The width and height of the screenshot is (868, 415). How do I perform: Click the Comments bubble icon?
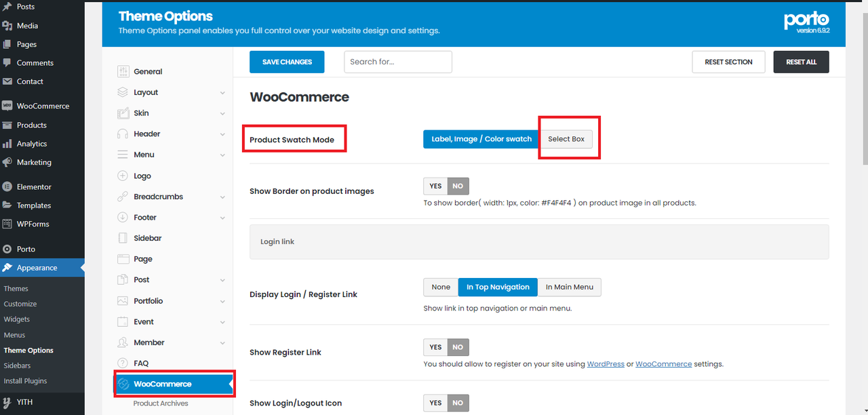click(7, 62)
